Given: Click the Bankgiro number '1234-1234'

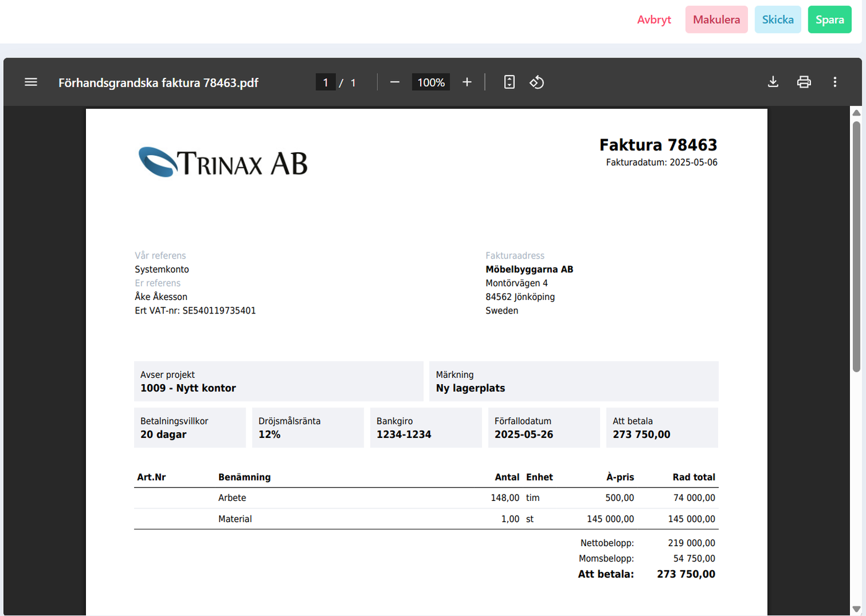Looking at the screenshot, I should 404,435.
